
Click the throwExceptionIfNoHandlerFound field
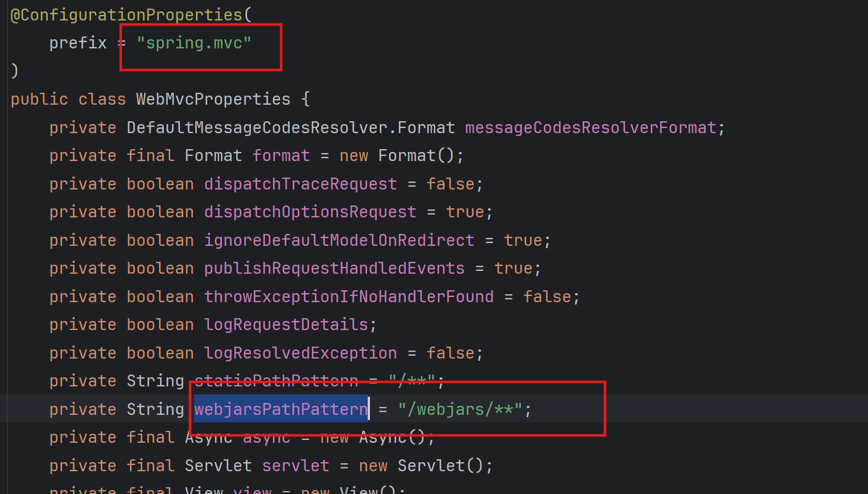click(349, 296)
